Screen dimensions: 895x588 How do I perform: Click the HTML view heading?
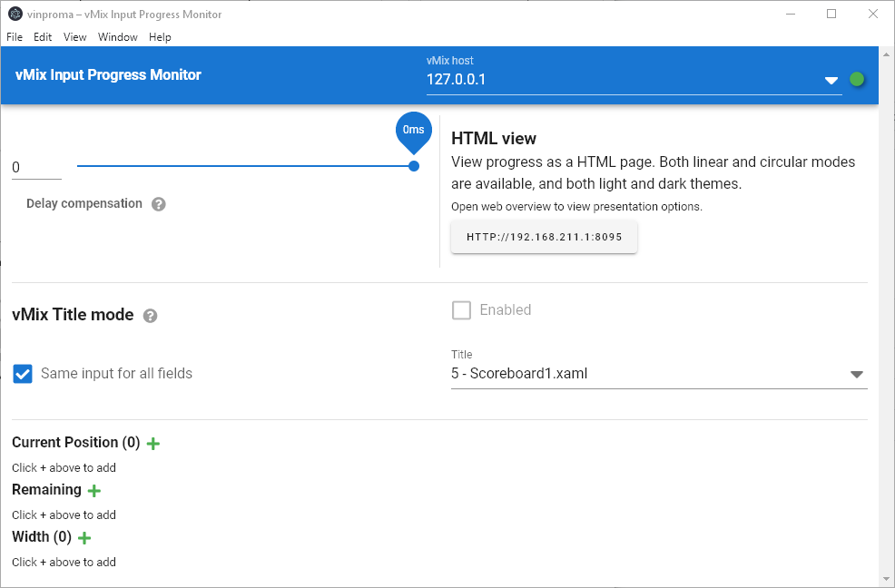pos(494,139)
